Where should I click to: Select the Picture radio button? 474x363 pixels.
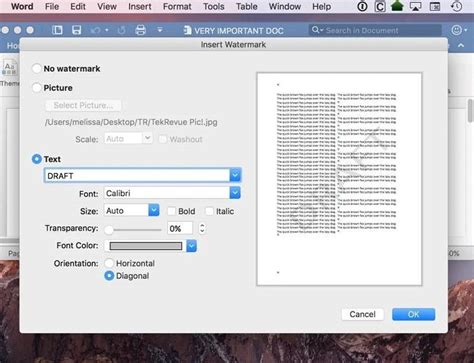[x=37, y=88]
